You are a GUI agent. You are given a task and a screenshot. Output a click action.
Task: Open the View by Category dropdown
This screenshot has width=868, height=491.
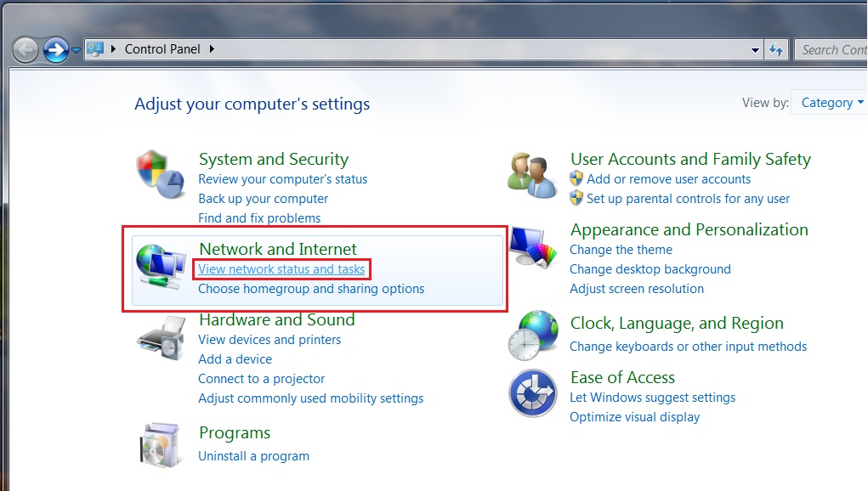[829, 102]
